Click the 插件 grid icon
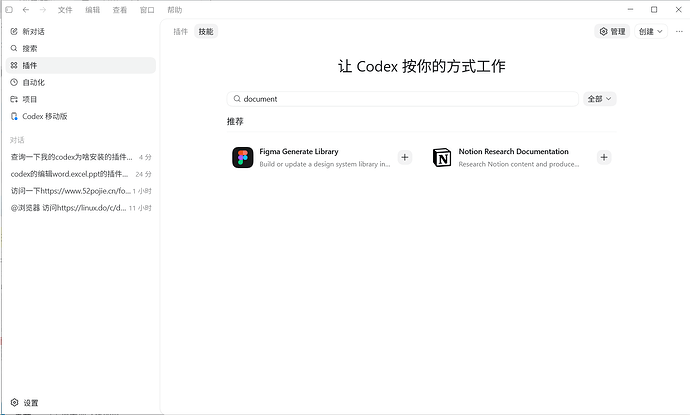The height and width of the screenshot is (415, 690). [14, 65]
